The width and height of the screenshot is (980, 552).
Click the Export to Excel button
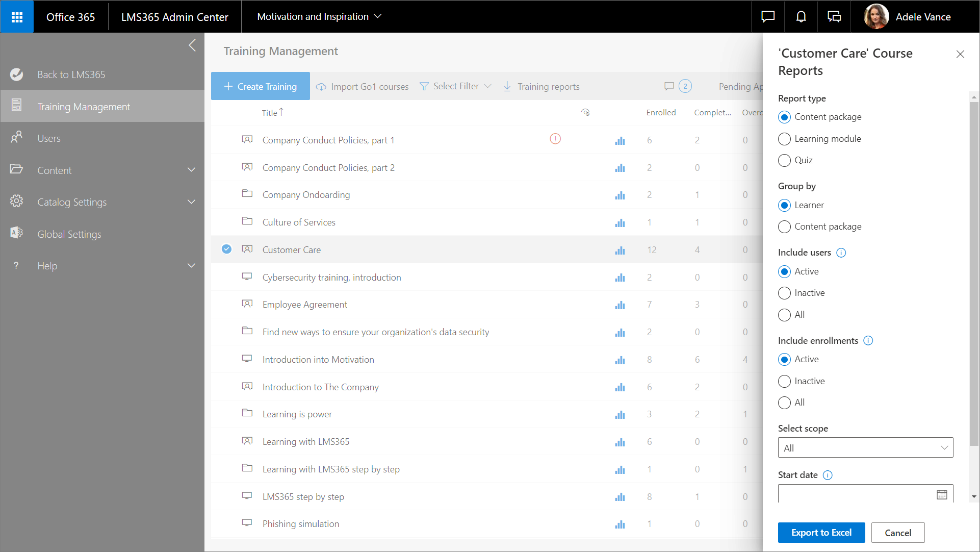[x=821, y=533]
